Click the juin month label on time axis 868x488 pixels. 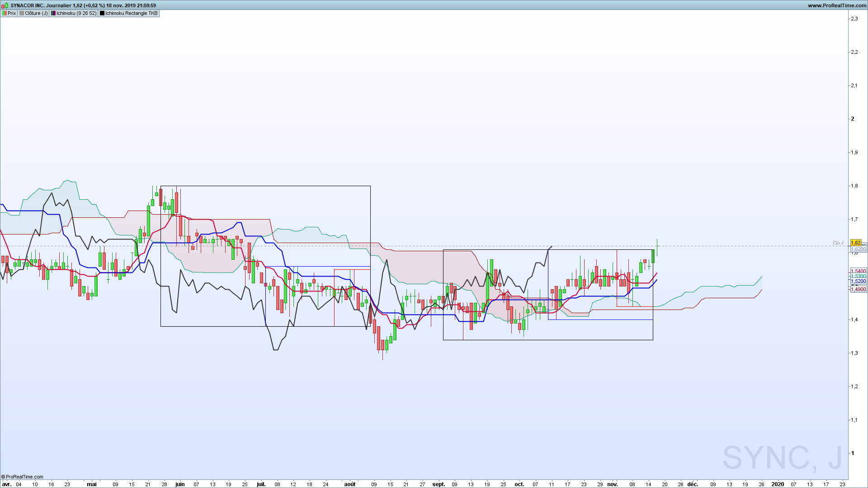(x=180, y=484)
